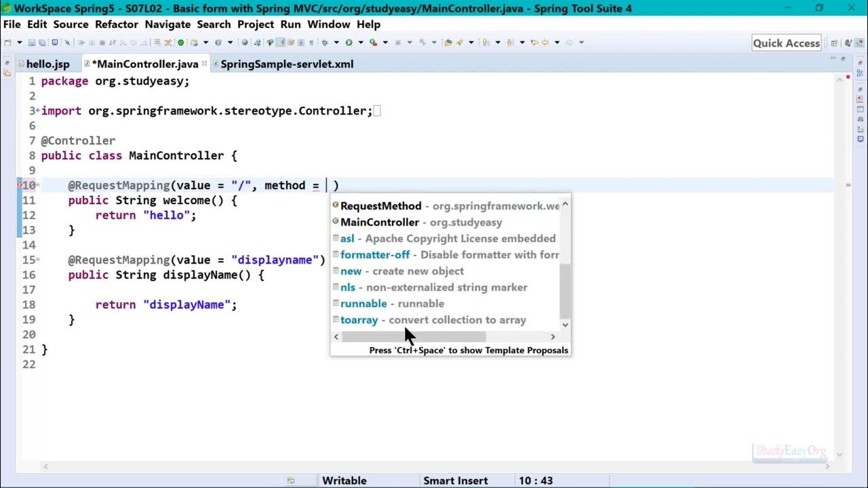The image size is (868, 488).
Task: Click the error marker on line 10
Action: 20,185
